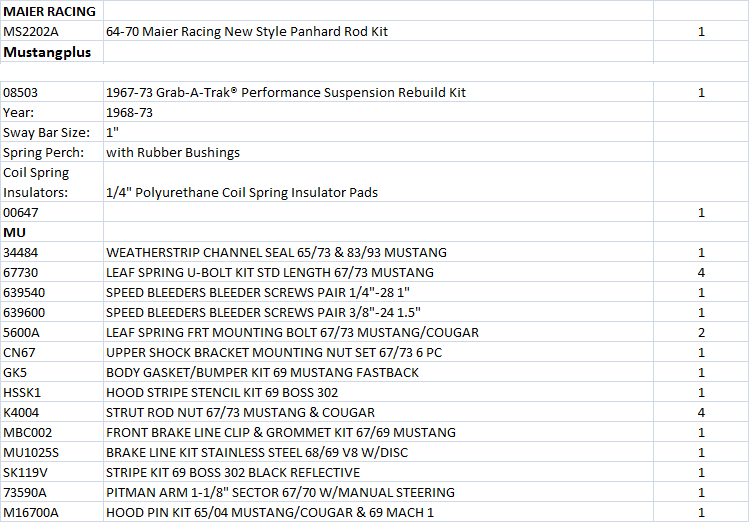This screenshot has height=522, width=749.
Task: Click the MU heading cell
Action: click(52, 232)
